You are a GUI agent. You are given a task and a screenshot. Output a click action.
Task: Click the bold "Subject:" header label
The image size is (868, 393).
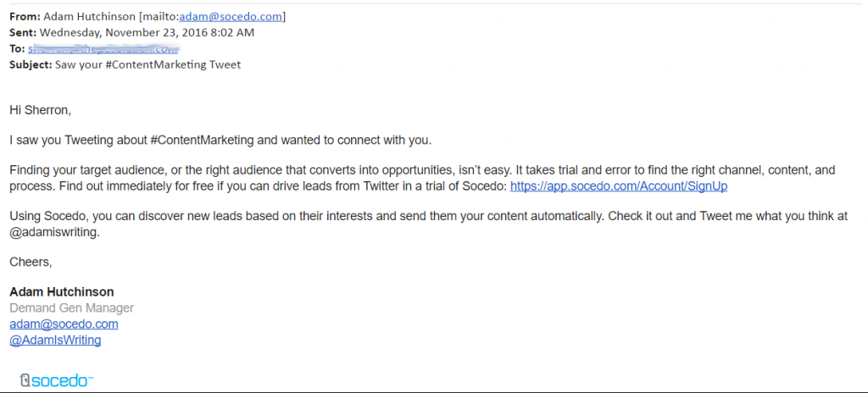click(x=31, y=64)
